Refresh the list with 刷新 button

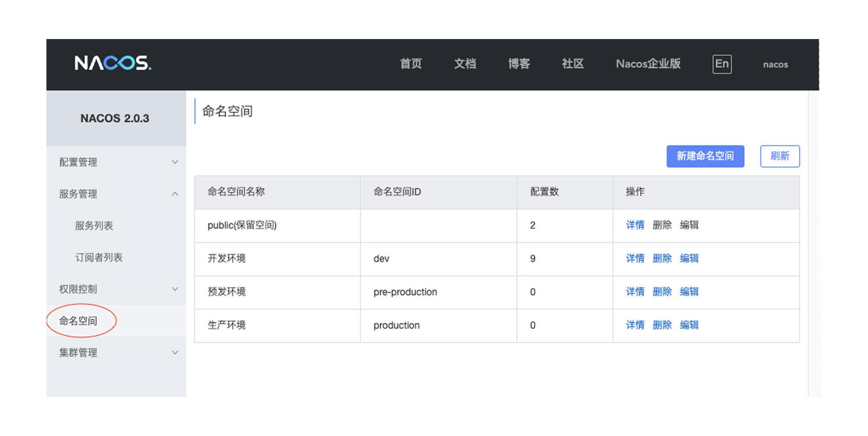coord(780,156)
